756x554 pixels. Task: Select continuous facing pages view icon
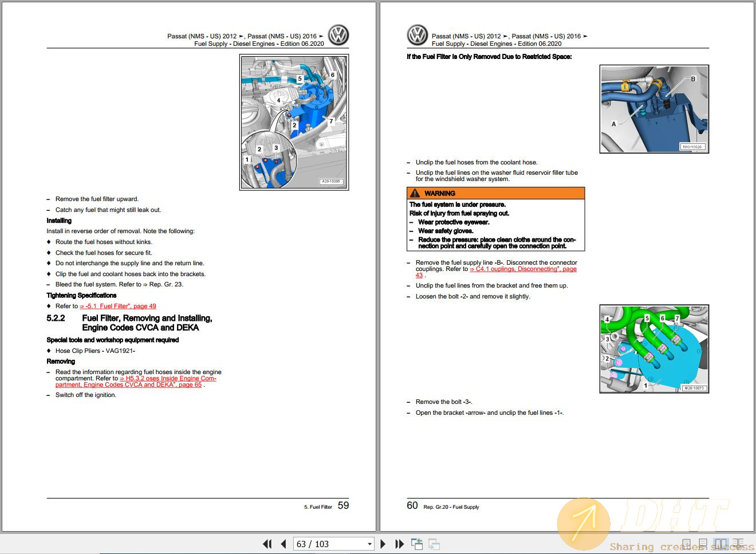[738, 544]
